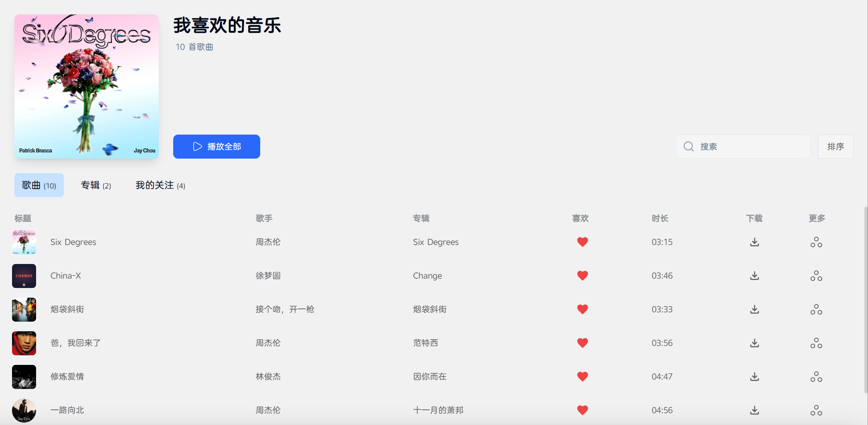Open more options for 烟袋斜街
The image size is (868, 425).
(816, 310)
